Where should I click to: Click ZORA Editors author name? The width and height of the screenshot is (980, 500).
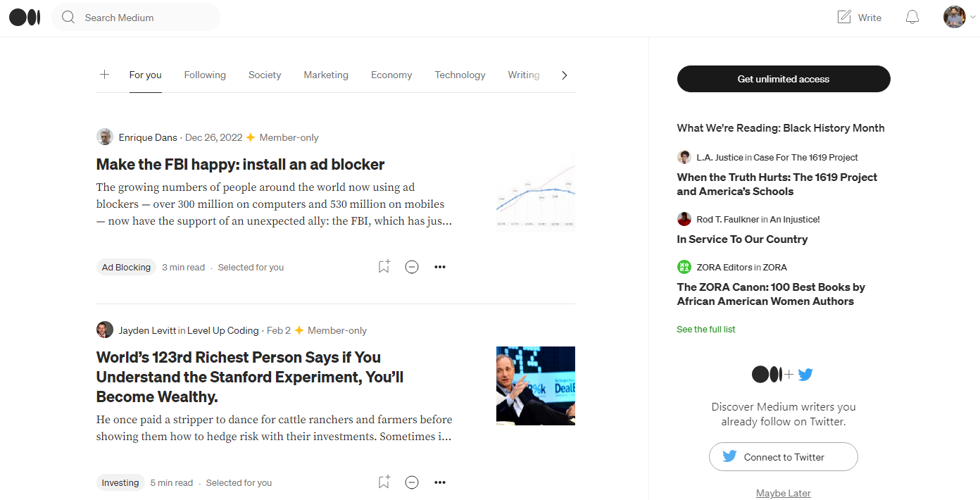tap(724, 267)
